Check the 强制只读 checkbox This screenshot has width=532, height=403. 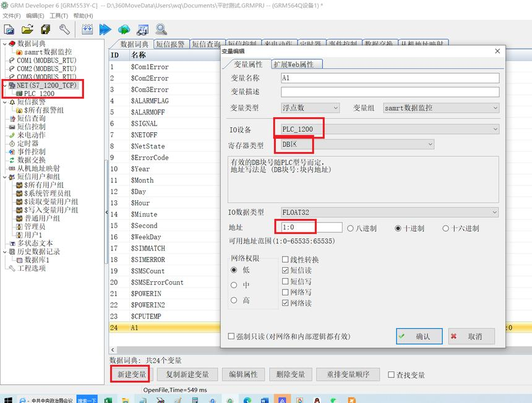(x=231, y=336)
